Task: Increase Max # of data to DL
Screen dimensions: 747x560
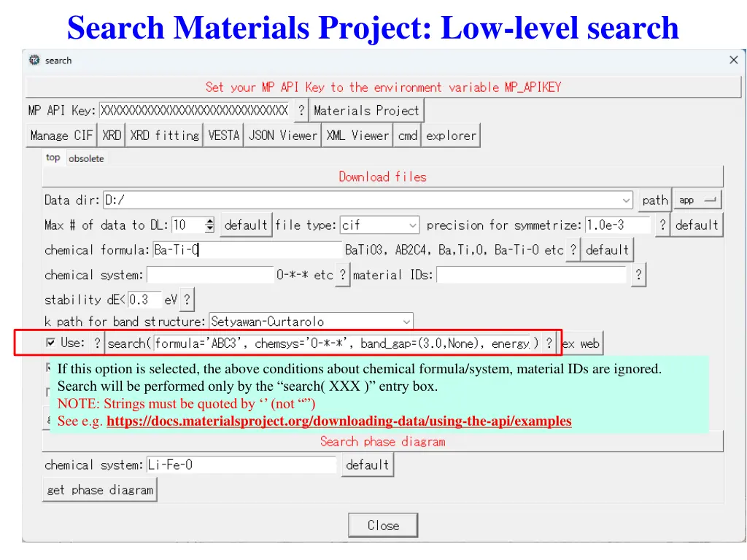Action: tap(209, 220)
